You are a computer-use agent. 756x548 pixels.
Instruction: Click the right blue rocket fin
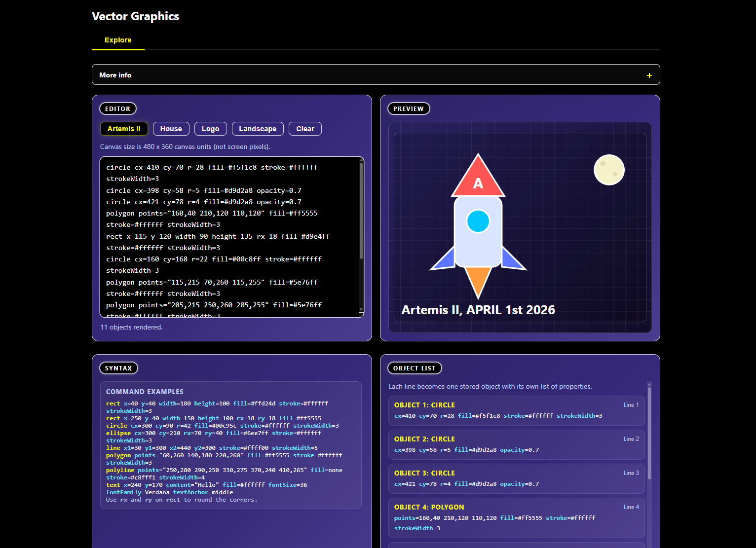click(512, 259)
